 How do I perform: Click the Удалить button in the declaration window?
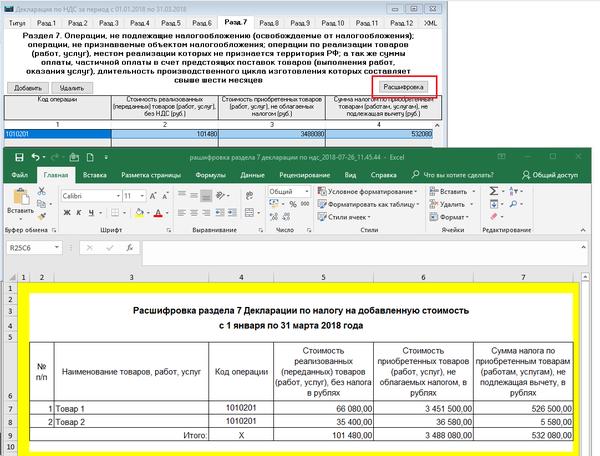(72, 88)
